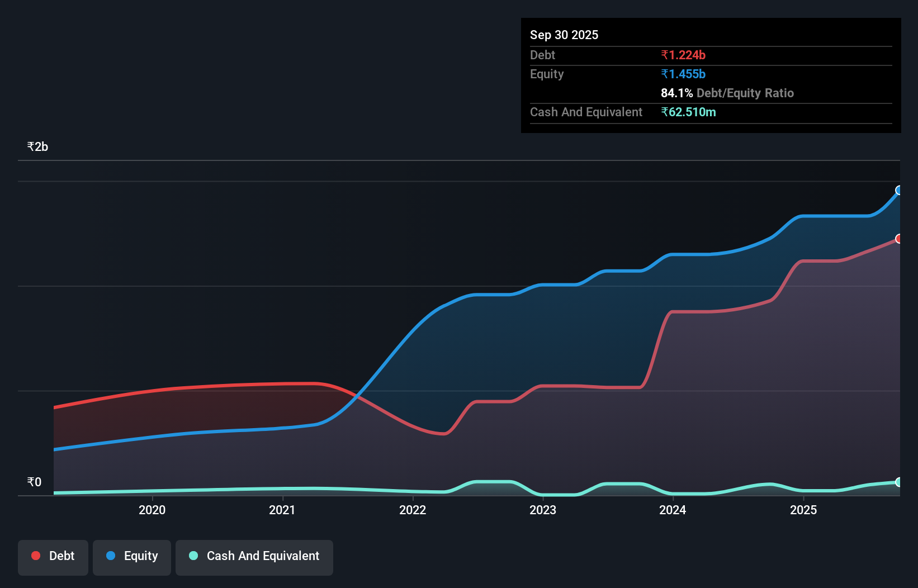Click the red Debt legend dot
The image size is (918, 588).
click(x=36, y=556)
